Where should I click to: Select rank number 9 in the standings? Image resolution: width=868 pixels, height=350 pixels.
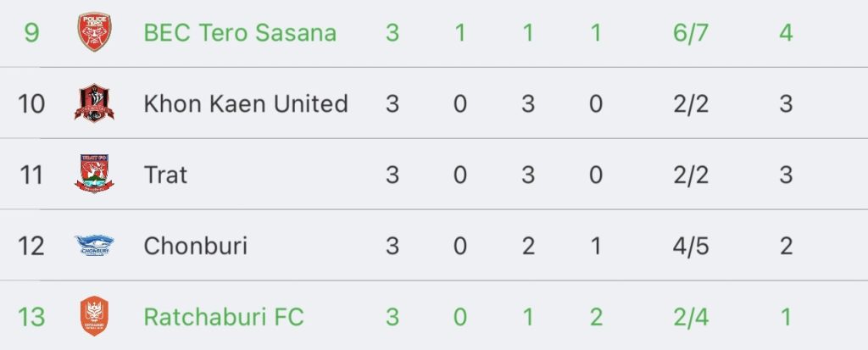tap(31, 33)
